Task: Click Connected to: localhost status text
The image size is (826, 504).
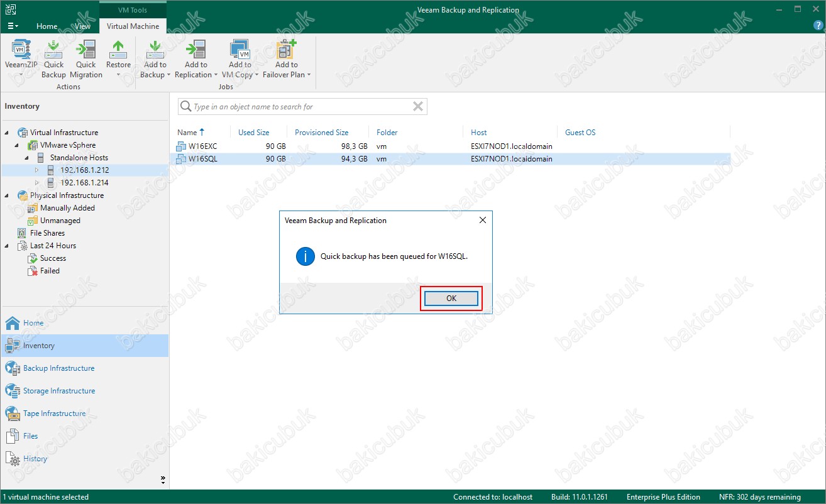Action: click(x=493, y=497)
